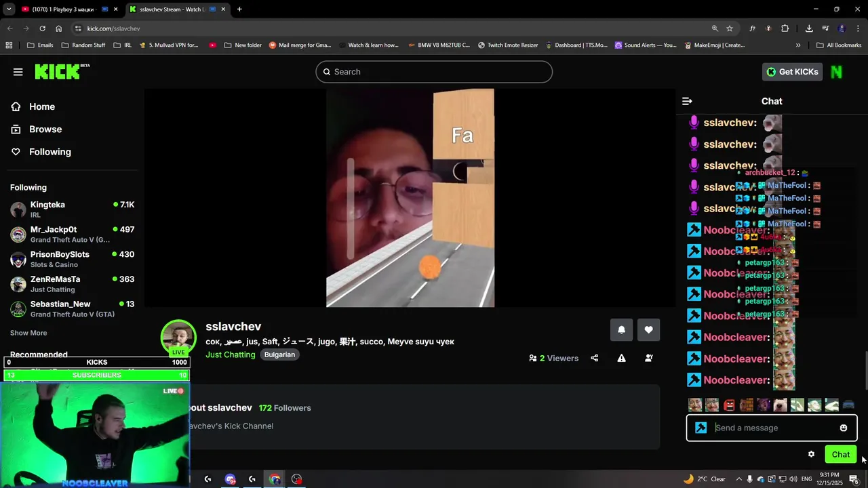
Task: Open PrisonBoySlots followed channel
Action: [x=72, y=259]
